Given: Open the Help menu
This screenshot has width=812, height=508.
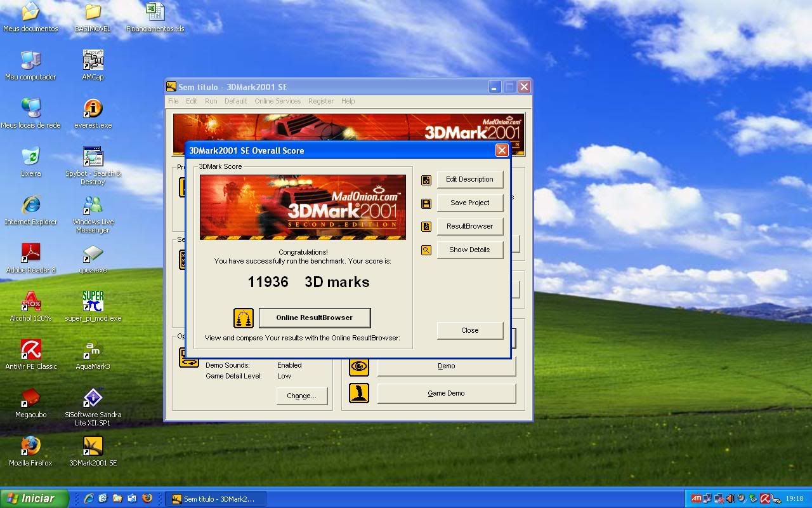Looking at the screenshot, I should [x=348, y=100].
